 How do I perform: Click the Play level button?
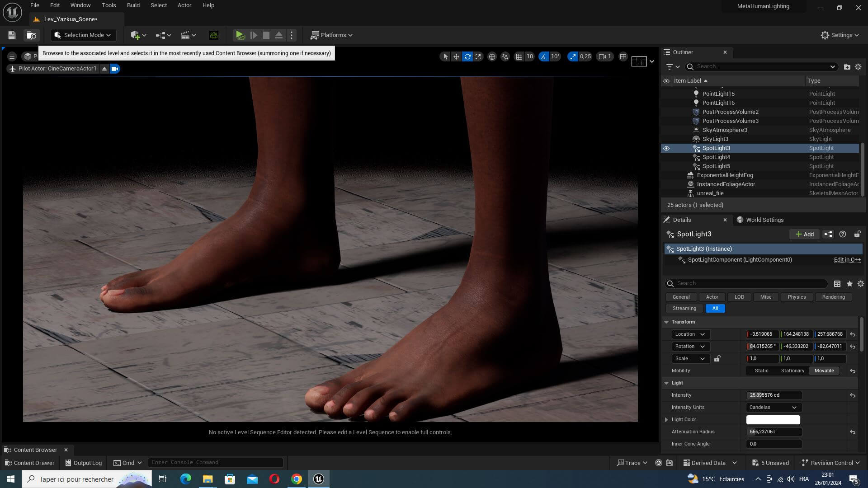click(x=240, y=35)
